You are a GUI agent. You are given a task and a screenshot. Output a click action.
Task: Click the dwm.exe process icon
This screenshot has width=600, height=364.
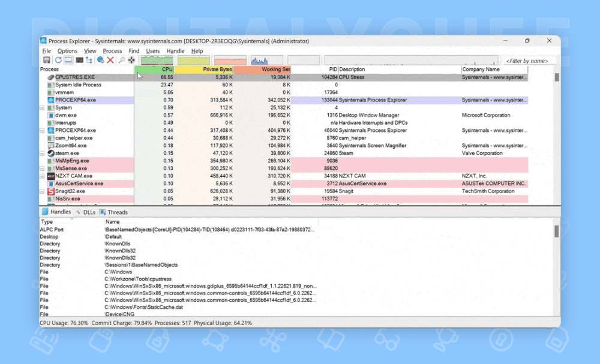(x=51, y=116)
